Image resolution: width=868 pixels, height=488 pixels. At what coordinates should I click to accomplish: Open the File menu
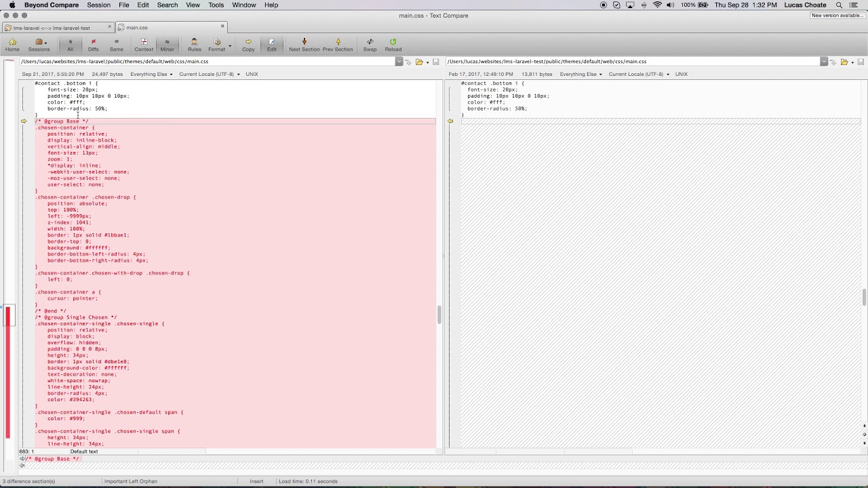coord(124,5)
